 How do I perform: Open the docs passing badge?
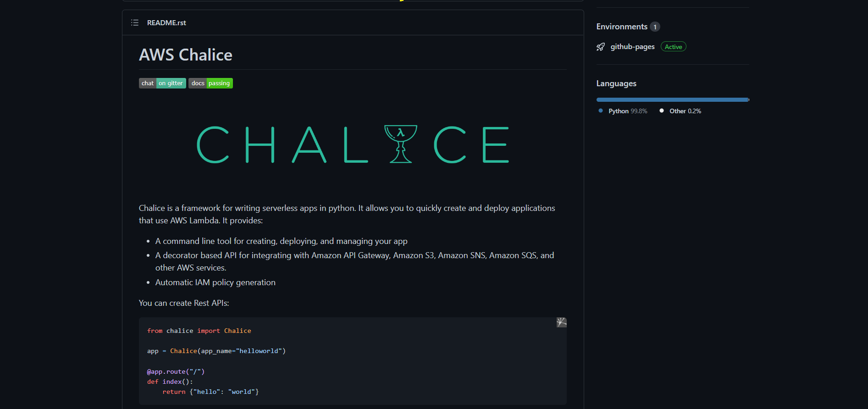(210, 83)
